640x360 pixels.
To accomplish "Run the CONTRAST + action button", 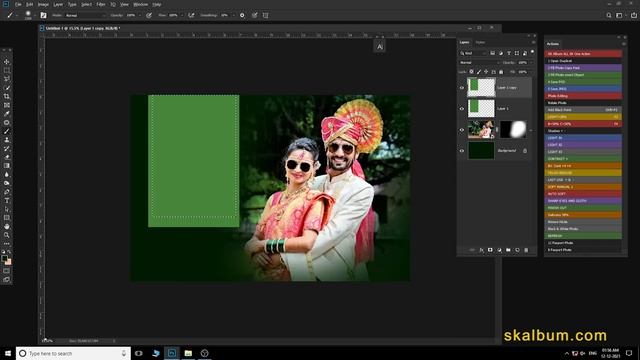I will tap(583, 159).
